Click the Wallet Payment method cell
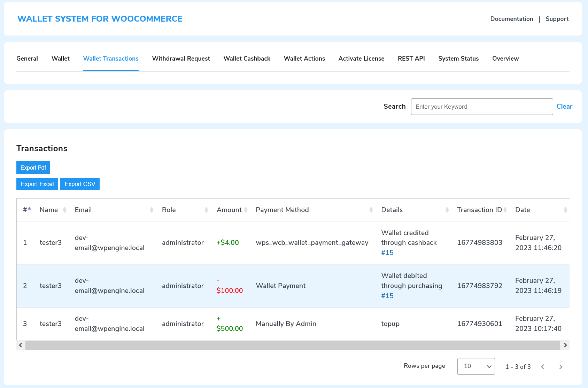The height and width of the screenshot is (388, 588). [x=281, y=286]
